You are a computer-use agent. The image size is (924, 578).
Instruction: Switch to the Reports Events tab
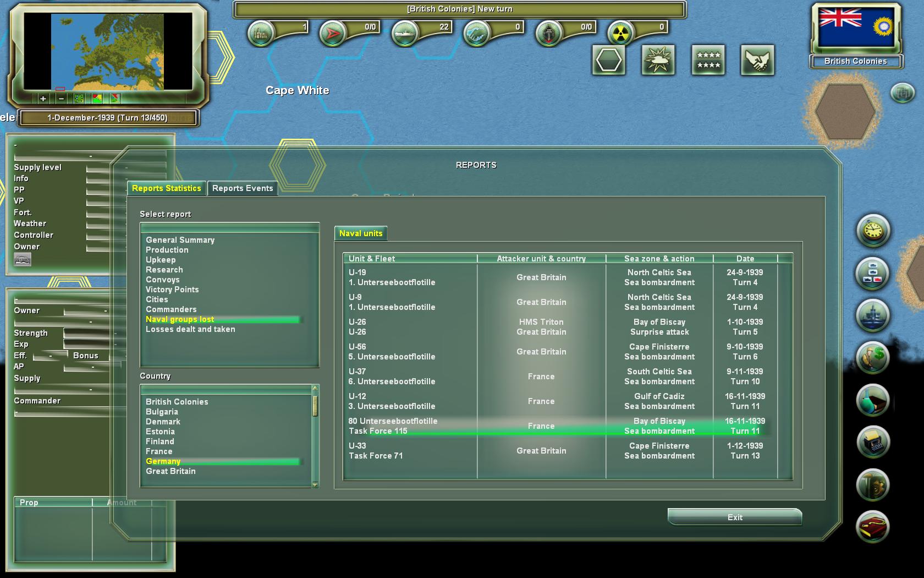pyautogui.click(x=243, y=188)
